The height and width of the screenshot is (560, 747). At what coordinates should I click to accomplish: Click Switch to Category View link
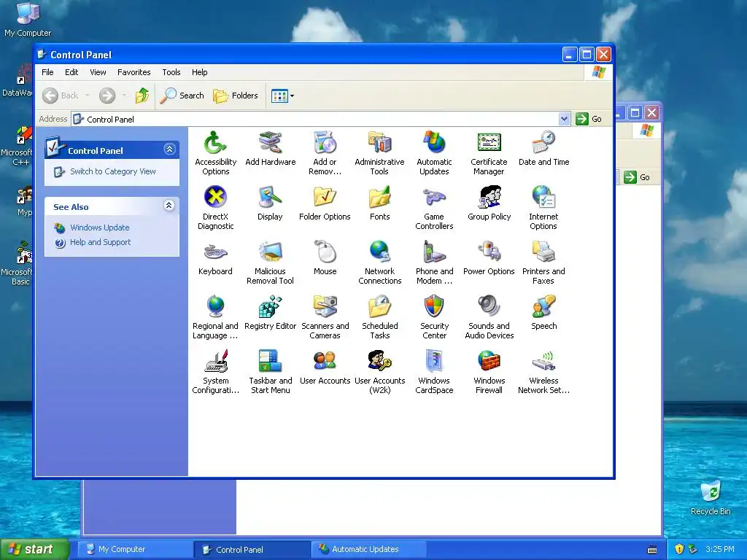[112, 171]
